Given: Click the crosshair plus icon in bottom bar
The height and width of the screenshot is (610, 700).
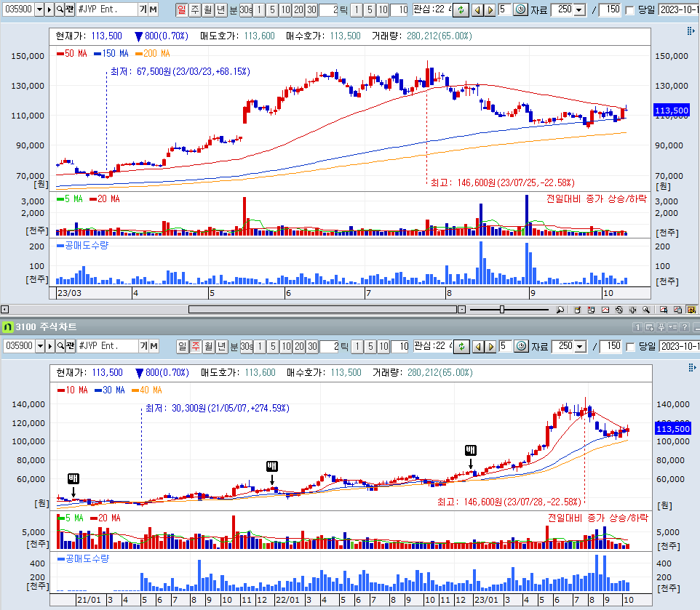Looking at the screenshot, I should click(x=632, y=310).
